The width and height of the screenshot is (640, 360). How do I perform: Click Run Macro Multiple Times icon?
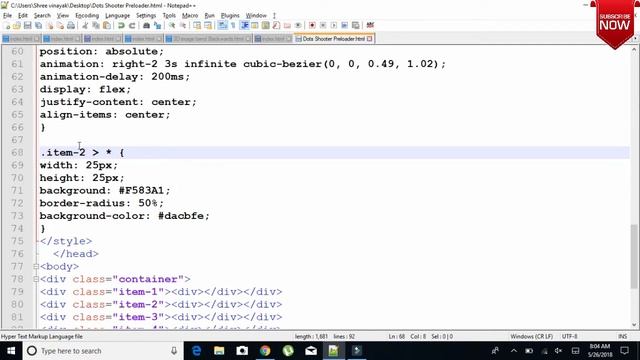344,26
